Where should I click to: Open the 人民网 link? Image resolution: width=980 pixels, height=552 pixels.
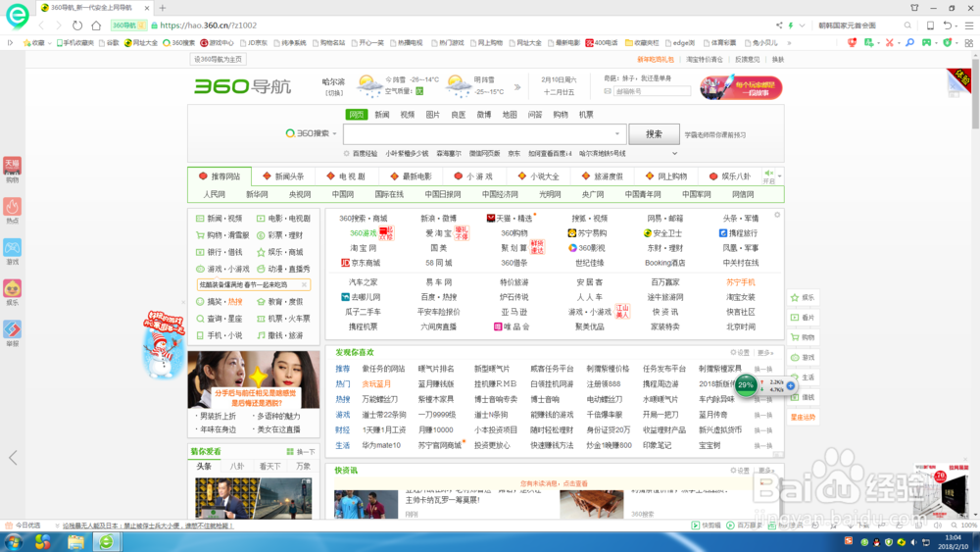(x=214, y=194)
